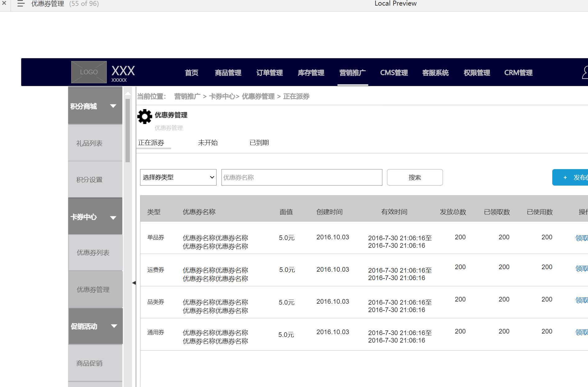Collapse sidebar using the small left arrow

tap(134, 283)
